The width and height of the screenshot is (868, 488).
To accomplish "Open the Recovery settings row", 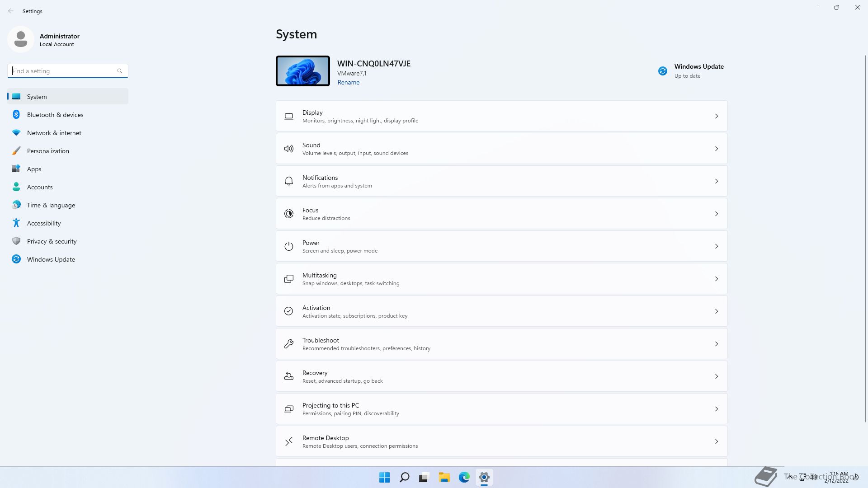I will click(501, 376).
